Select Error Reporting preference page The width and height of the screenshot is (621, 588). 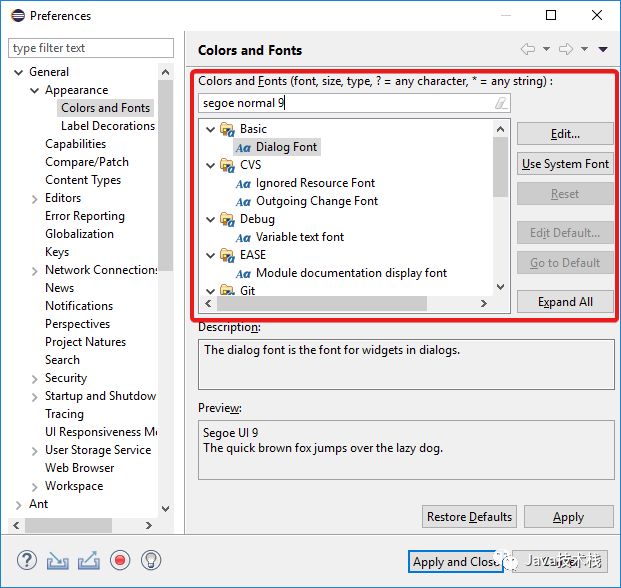point(85,216)
